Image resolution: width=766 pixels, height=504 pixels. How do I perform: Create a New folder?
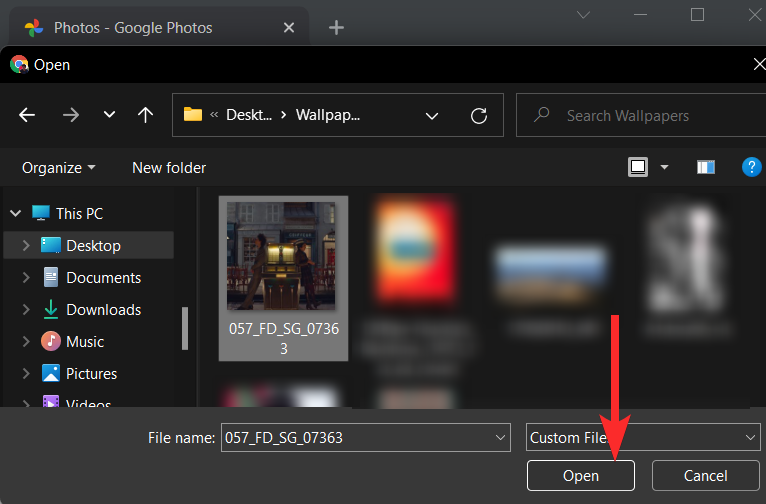[x=169, y=168]
